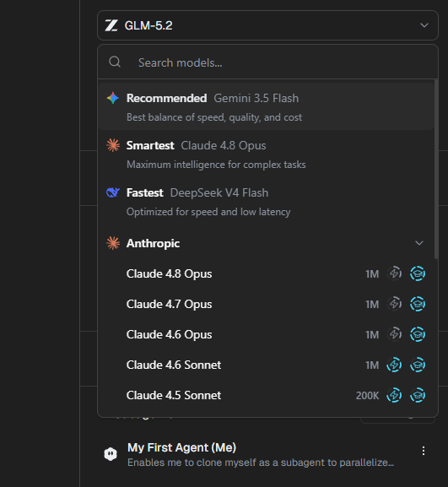This screenshot has width=448, height=487.
Task: Pick the Fastest DeepSeek V4 Flash option
Action: 266,201
